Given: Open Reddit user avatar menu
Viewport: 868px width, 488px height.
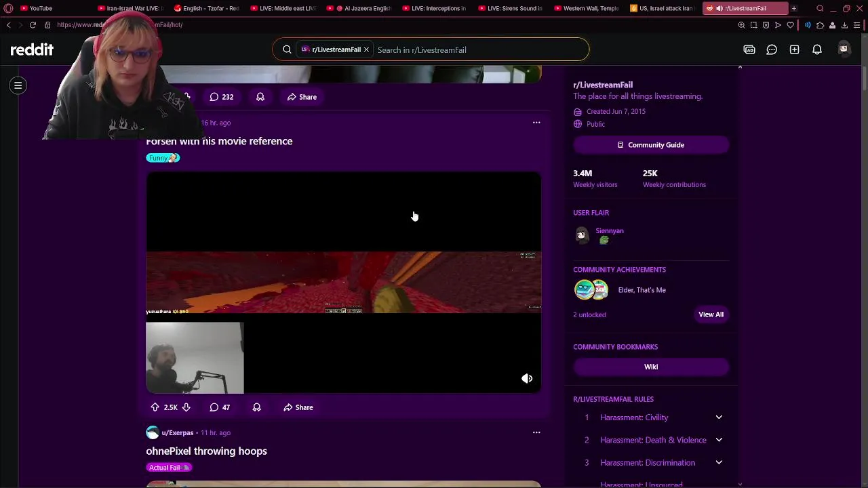Looking at the screenshot, I should click(x=844, y=49).
